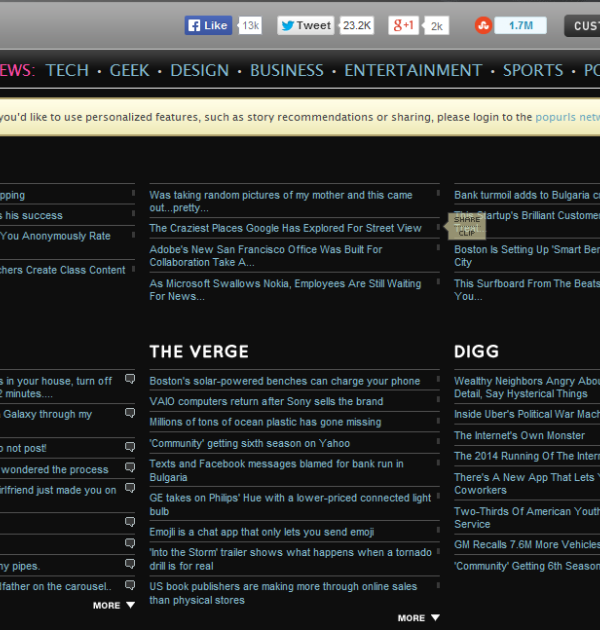Screen dimensions: 600x630
Task: Open the ENTERTAINMENT news category
Action: [413, 70]
